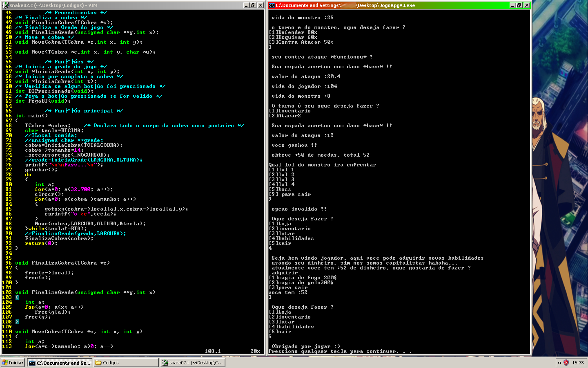Click the 'free(g[a]);' line
The height and width of the screenshot is (368, 588).
(x=53, y=312)
